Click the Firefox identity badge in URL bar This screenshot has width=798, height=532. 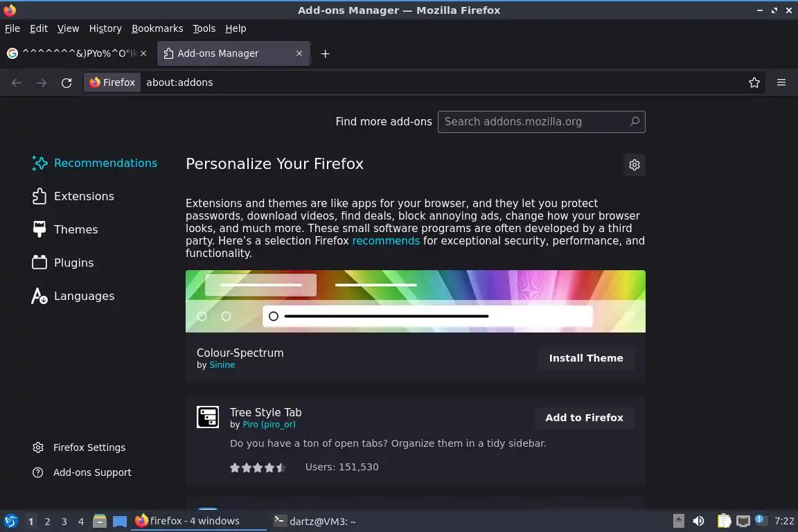112,82
